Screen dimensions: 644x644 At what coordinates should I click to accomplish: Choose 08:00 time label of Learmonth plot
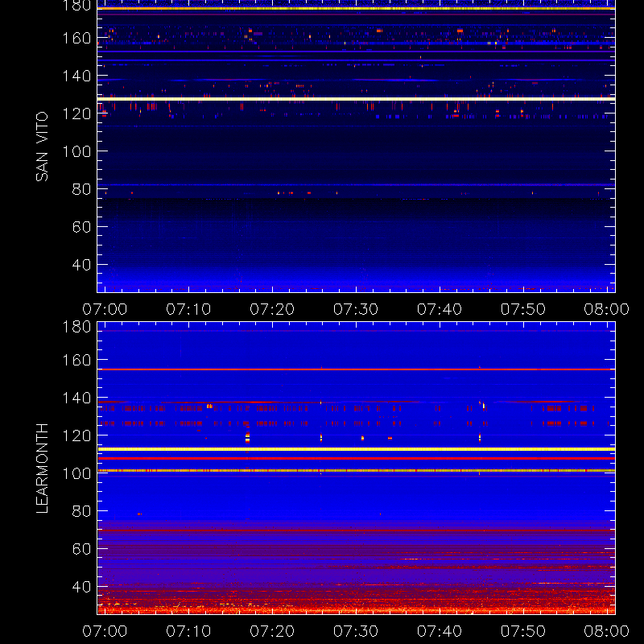(607, 631)
